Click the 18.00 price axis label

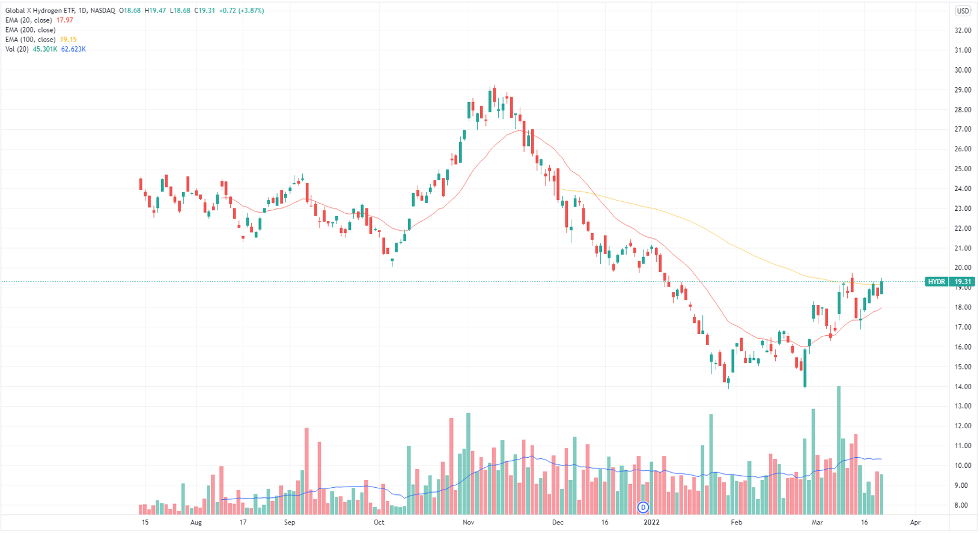pos(963,308)
